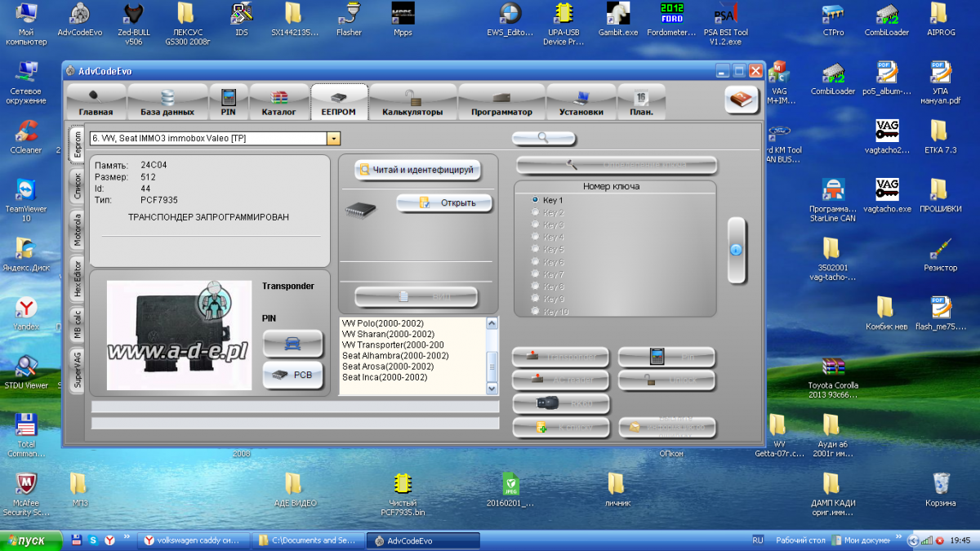Open TeamViewer 10 desktop icon

click(25, 200)
